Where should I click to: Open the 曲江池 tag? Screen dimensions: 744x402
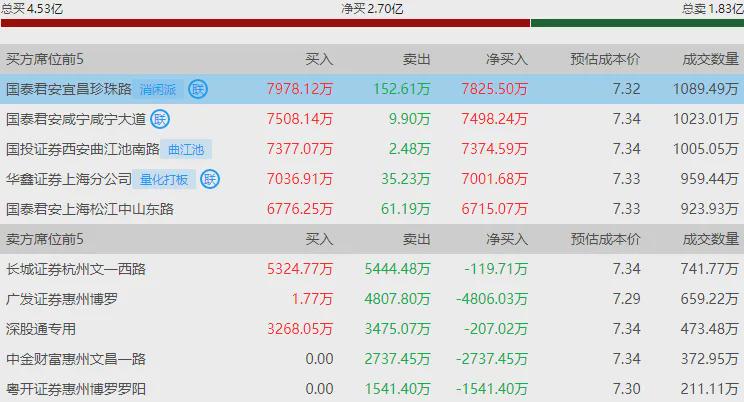186,150
